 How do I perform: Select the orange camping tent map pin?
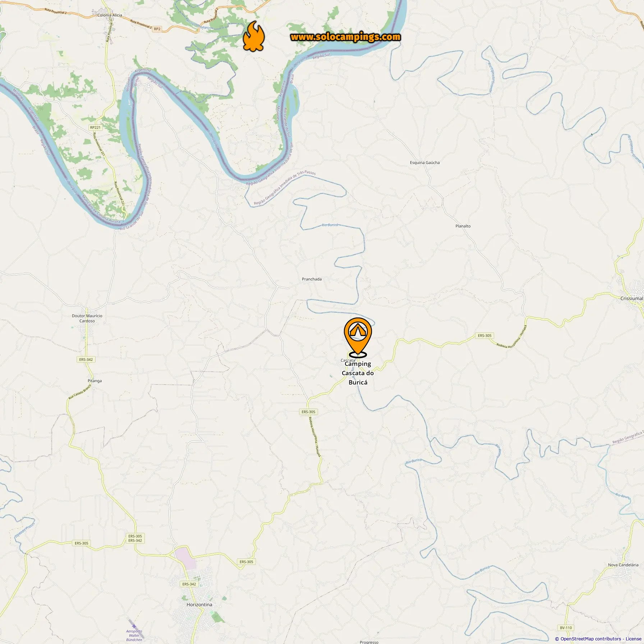click(358, 337)
